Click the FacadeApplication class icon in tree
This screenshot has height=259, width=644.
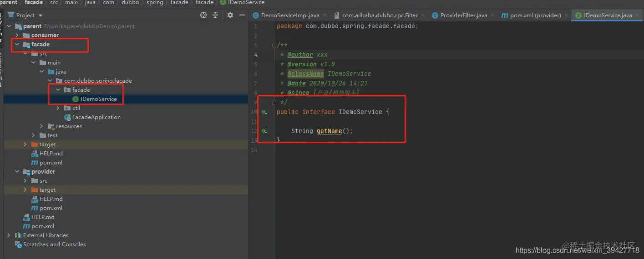click(67, 117)
